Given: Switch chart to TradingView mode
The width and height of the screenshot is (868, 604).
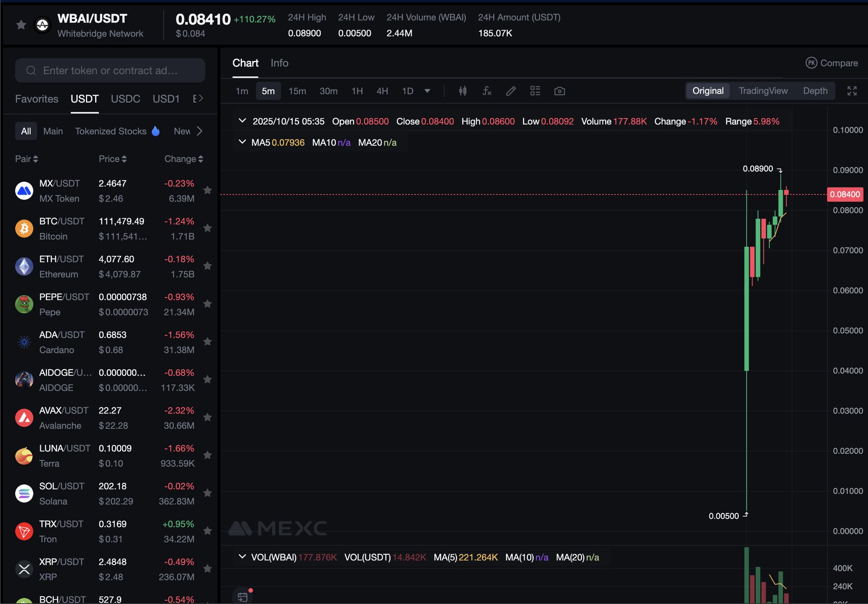Looking at the screenshot, I should [x=763, y=91].
